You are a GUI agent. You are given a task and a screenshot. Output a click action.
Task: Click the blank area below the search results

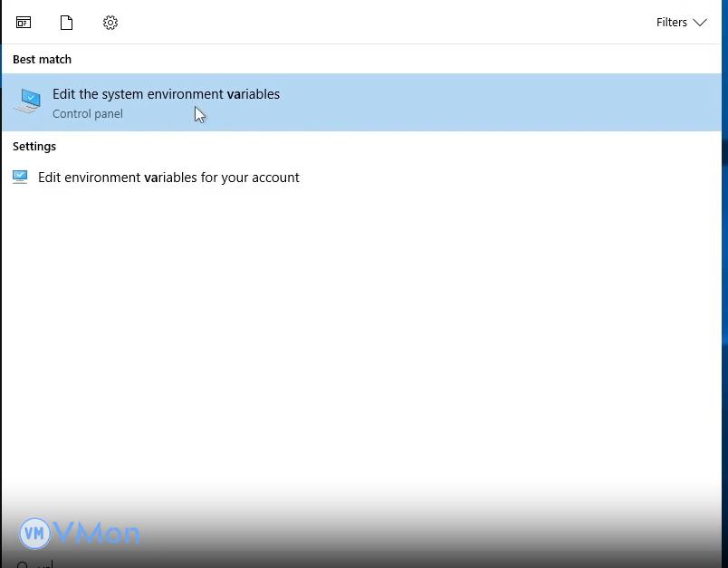362,344
